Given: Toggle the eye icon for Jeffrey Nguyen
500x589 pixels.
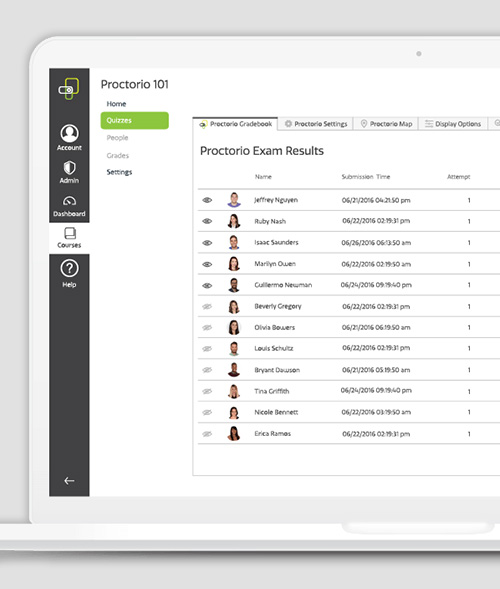Looking at the screenshot, I should (x=207, y=200).
